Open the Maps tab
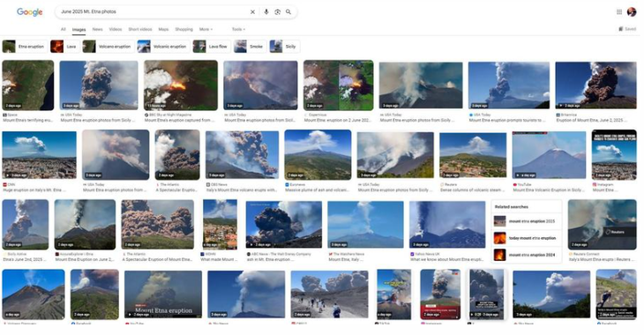The height and width of the screenshot is (335, 644). [163, 29]
